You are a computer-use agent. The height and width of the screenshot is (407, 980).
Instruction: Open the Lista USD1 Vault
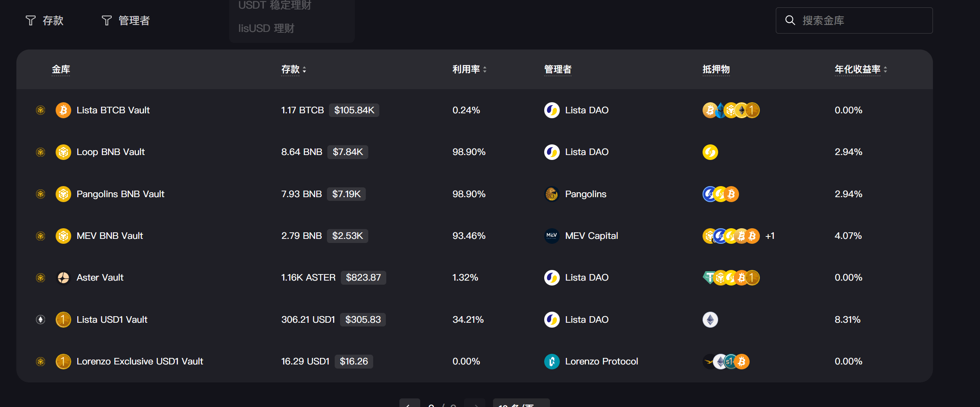[112, 319]
